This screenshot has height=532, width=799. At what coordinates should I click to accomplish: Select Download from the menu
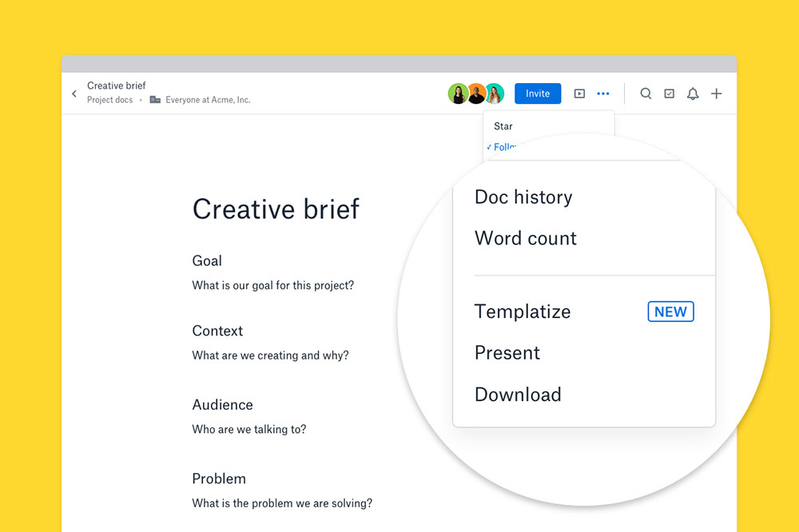coord(518,395)
